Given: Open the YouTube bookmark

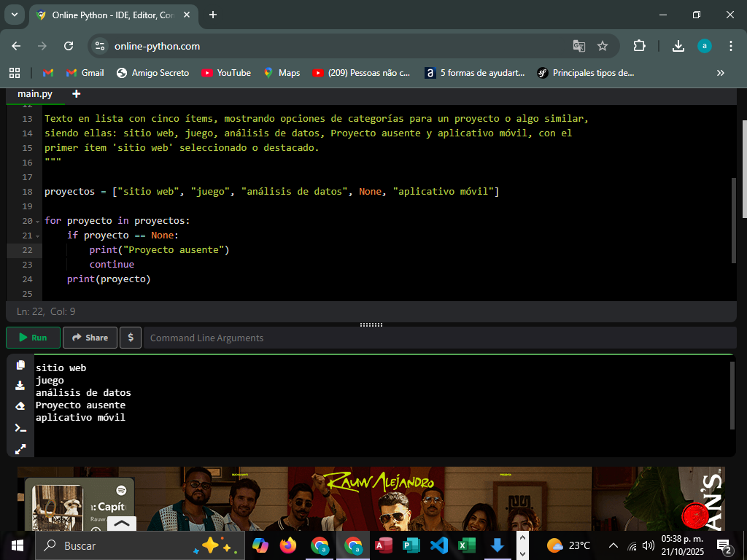Looking at the screenshot, I should (225, 73).
